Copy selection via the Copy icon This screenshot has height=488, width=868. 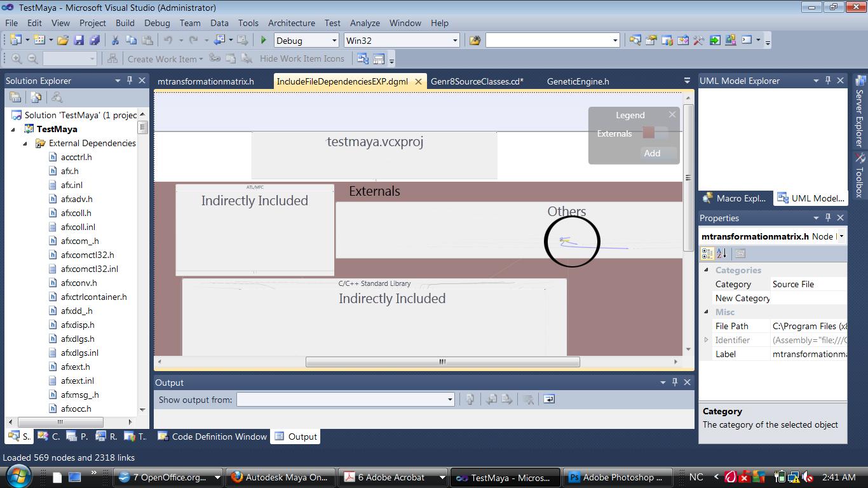131,40
